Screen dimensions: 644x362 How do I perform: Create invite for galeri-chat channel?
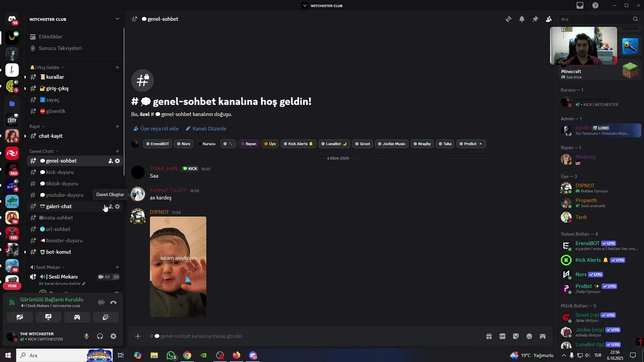(110, 207)
